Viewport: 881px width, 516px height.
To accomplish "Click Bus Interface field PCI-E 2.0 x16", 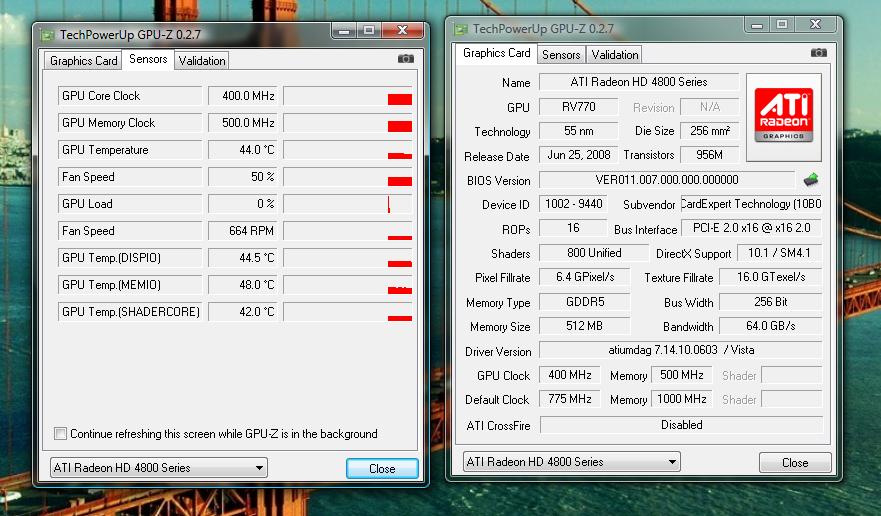I will [751, 228].
